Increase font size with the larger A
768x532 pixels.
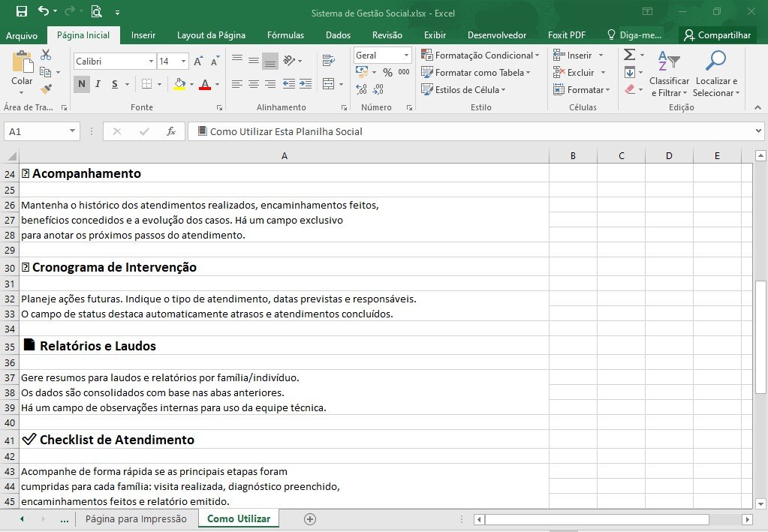(x=198, y=62)
